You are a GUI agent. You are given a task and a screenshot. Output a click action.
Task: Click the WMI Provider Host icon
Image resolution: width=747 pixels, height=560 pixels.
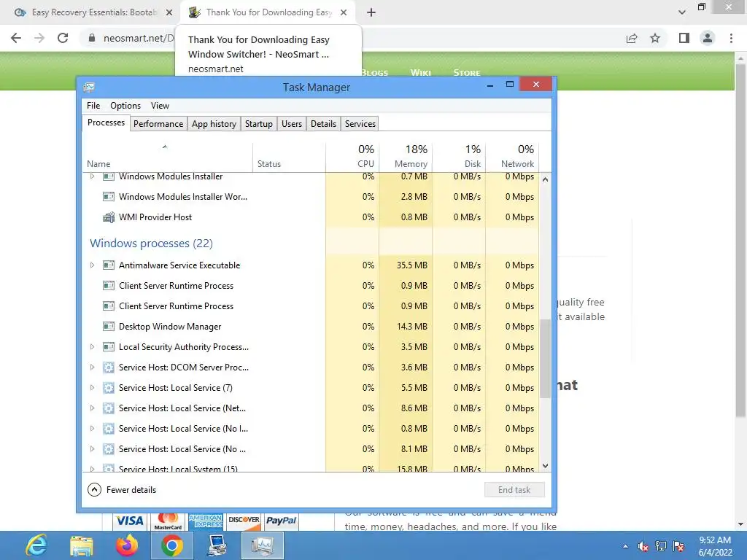tap(109, 217)
